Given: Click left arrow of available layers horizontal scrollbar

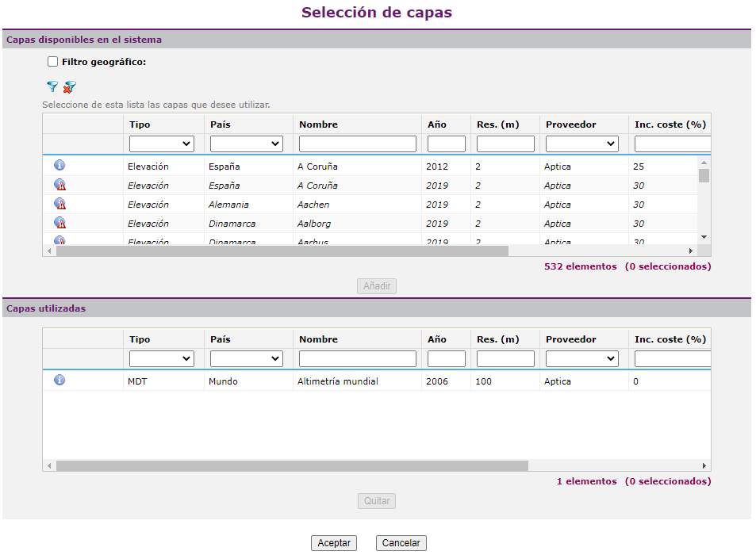Looking at the screenshot, I should [x=49, y=251].
